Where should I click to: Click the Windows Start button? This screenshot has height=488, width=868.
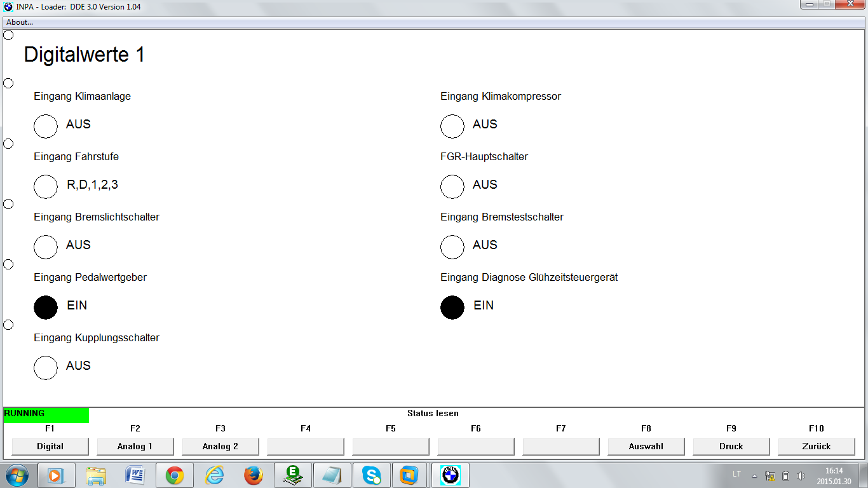(17, 475)
